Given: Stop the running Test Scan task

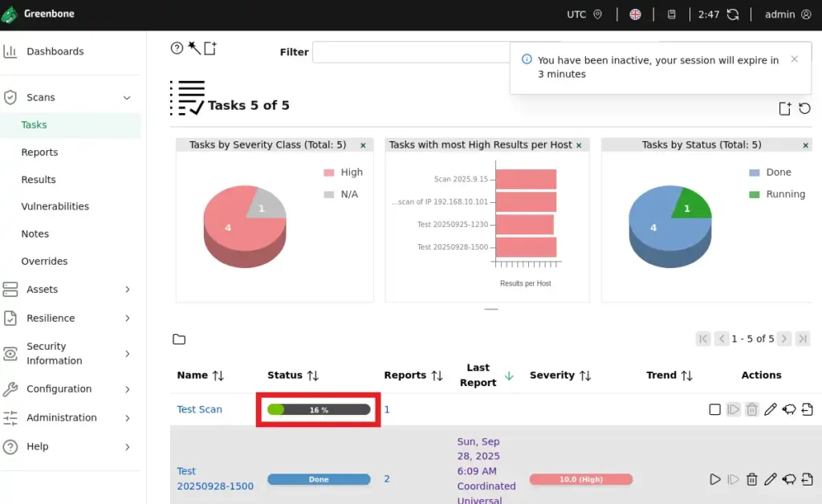Looking at the screenshot, I should point(714,409).
